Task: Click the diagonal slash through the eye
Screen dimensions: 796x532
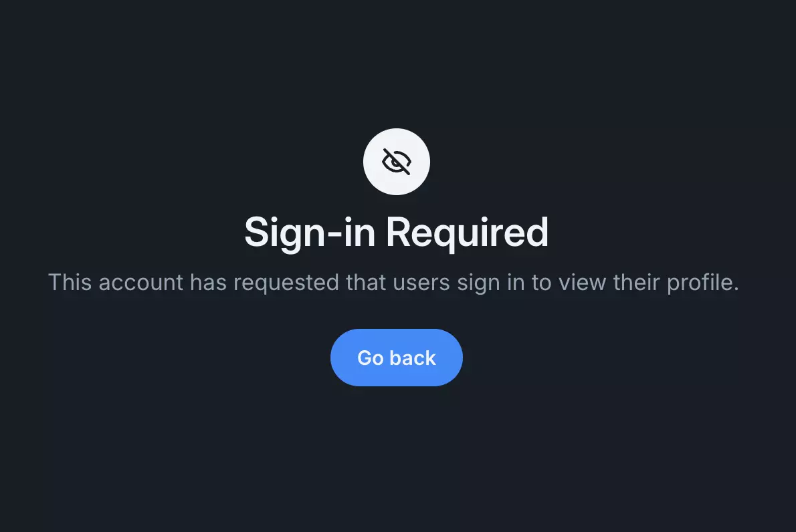Action: [x=397, y=162]
